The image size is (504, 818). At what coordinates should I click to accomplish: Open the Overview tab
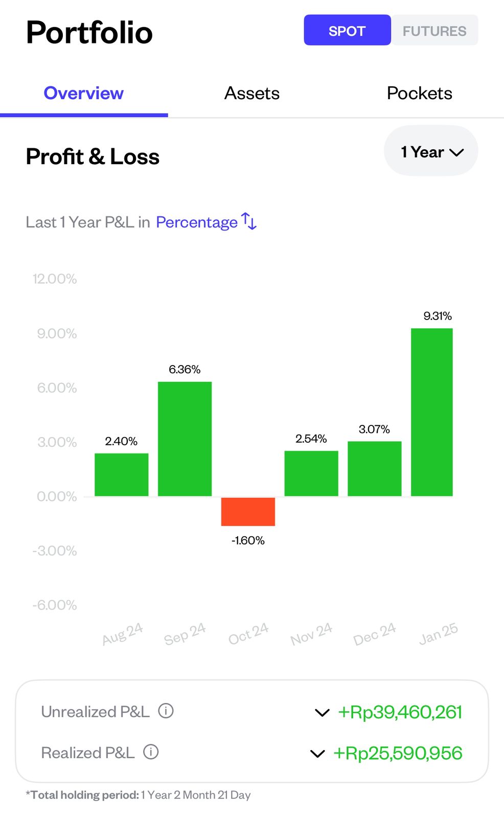pyautogui.click(x=84, y=93)
